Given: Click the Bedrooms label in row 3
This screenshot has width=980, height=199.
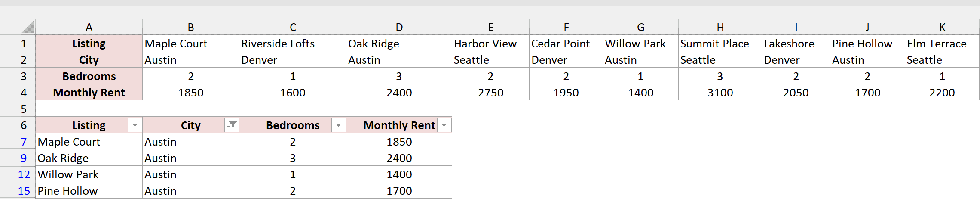Looking at the screenshot, I should [89, 76].
